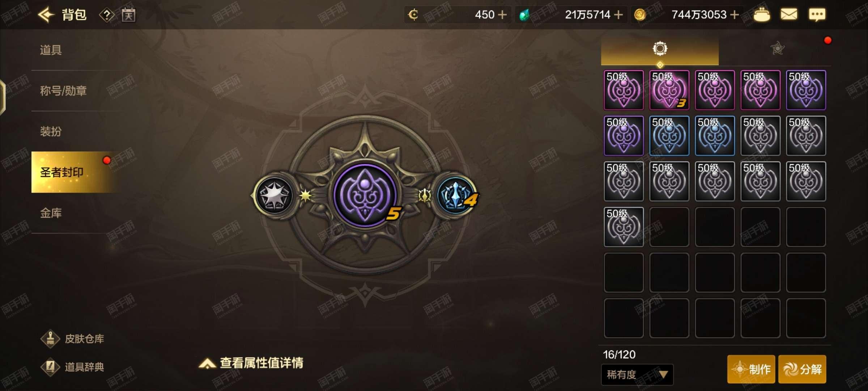The height and width of the screenshot is (391, 868).
Task: Open the chat bubble icon
Action: (x=817, y=14)
